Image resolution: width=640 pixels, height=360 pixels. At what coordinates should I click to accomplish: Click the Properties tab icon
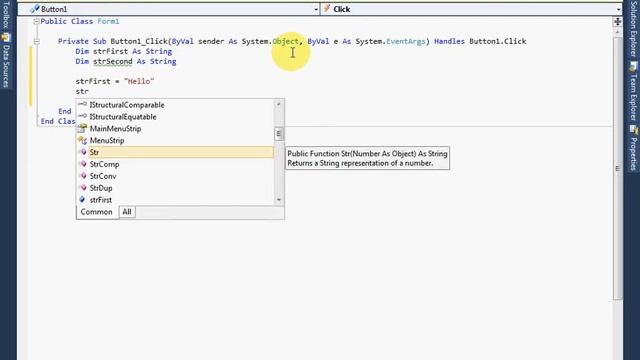click(x=633, y=130)
